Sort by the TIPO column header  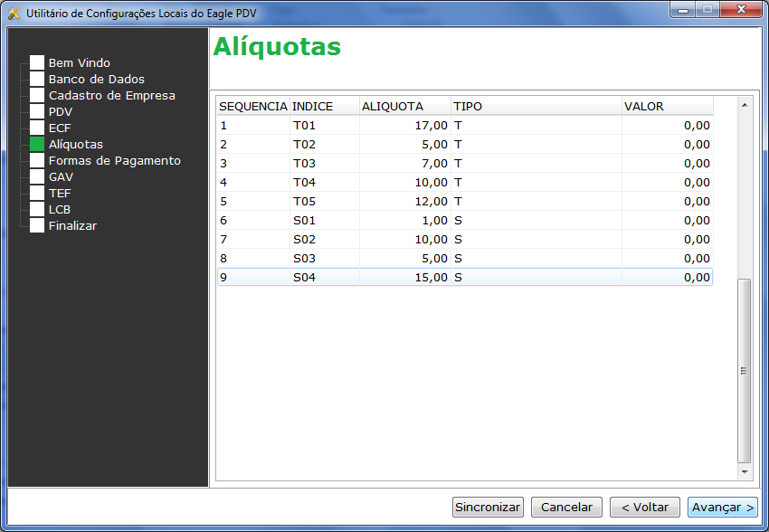coord(536,106)
